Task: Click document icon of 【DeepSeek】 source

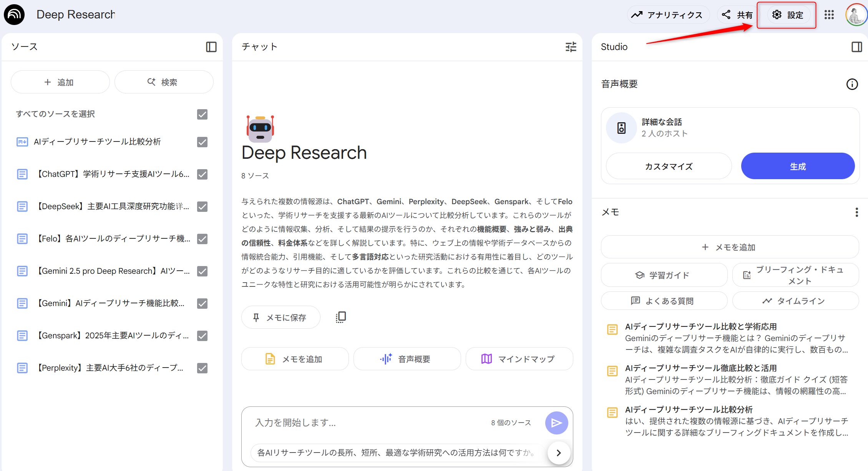Action: [x=22, y=206]
